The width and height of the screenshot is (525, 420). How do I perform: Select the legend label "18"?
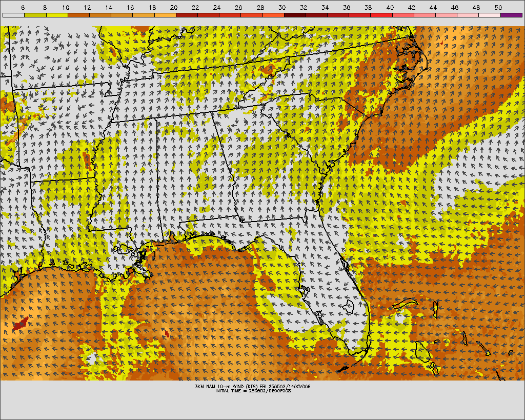(x=152, y=7)
